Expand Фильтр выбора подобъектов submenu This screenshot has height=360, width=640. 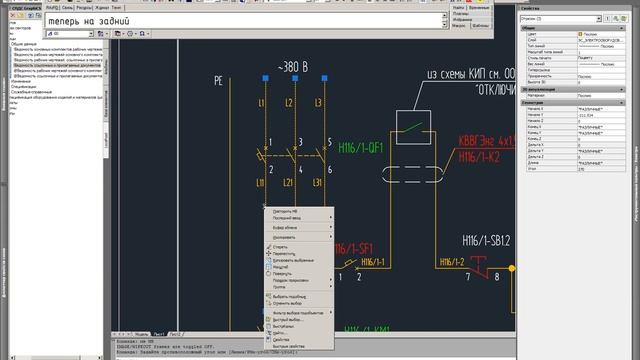[299, 313]
